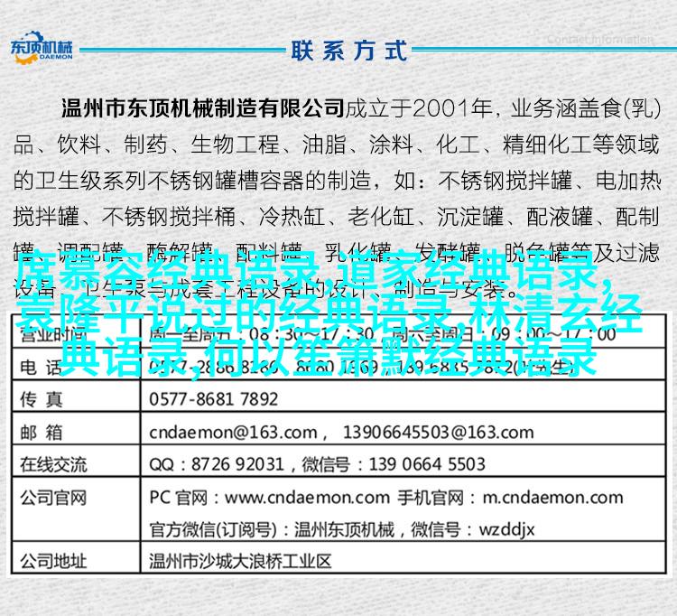The height and width of the screenshot is (616, 677).
Task: Select WeChat number 139 0664 5503
Action: coord(427,464)
